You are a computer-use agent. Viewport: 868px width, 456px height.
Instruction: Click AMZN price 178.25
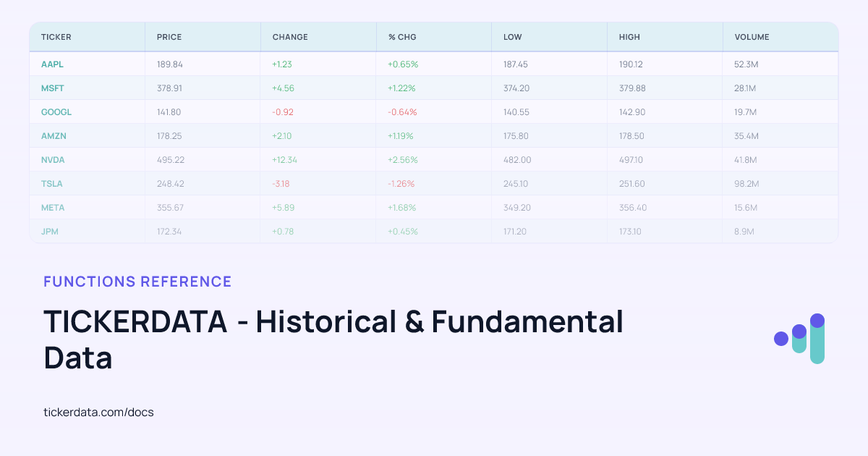pos(169,135)
